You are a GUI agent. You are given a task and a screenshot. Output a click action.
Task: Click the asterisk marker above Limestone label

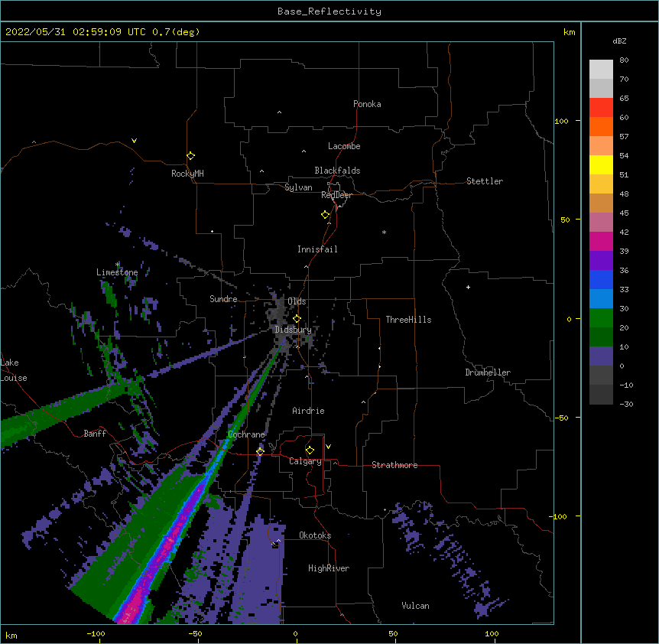[118, 264]
